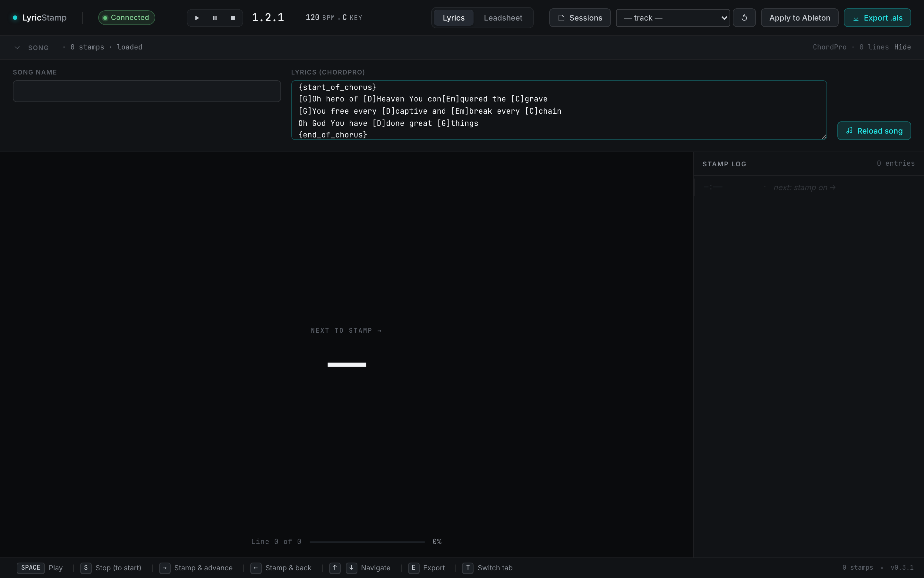Screen dimensions: 924x578
Task: Click the C KEY indicator
Action: pos(352,18)
